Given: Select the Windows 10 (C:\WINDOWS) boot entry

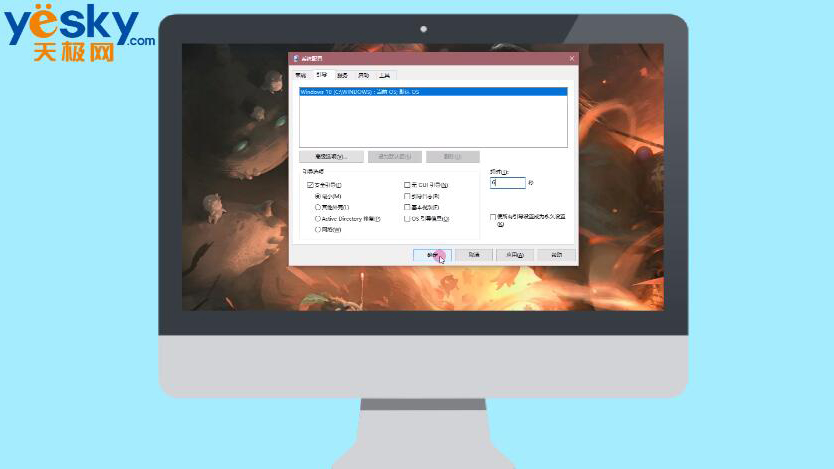Looking at the screenshot, I should (x=433, y=92).
